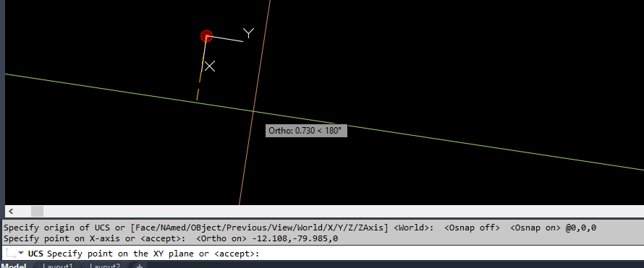The image size is (644, 268).
Task: Click the 'Specify origin of UCS' history line
Action: [300, 228]
